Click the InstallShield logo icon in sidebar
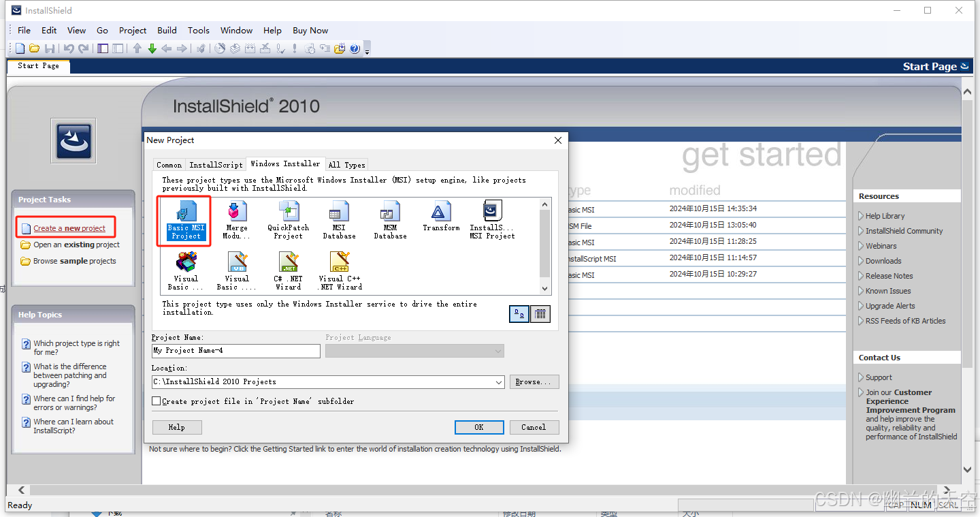Viewport: 980px width, 517px height. (x=73, y=141)
